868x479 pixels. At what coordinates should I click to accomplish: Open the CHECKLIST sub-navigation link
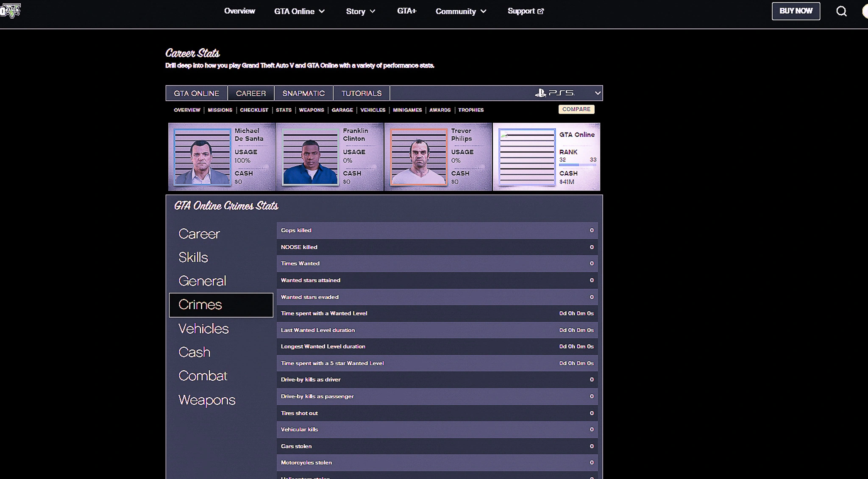[x=254, y=110]
